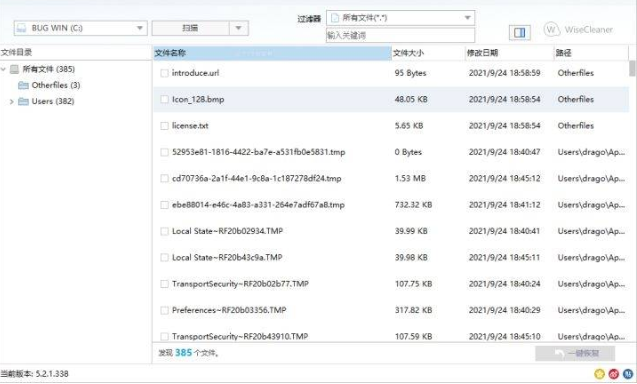Click the Users folder icon in tree

coord(23,101)
